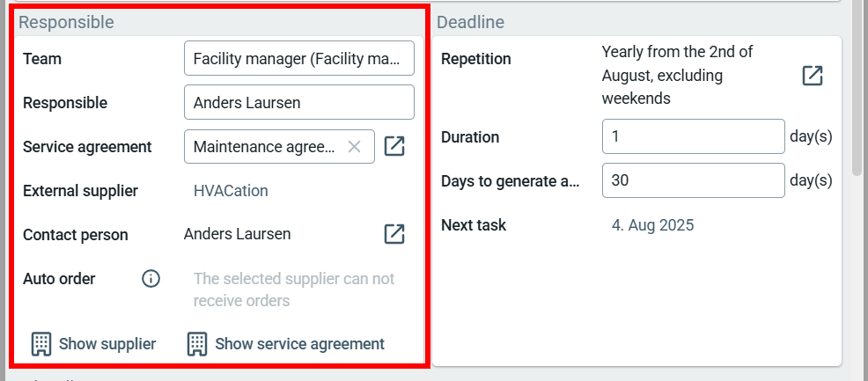Open the Repetition settings icon
The width and height of the screenshot is (868, 381).
click(x=813, y=76)
